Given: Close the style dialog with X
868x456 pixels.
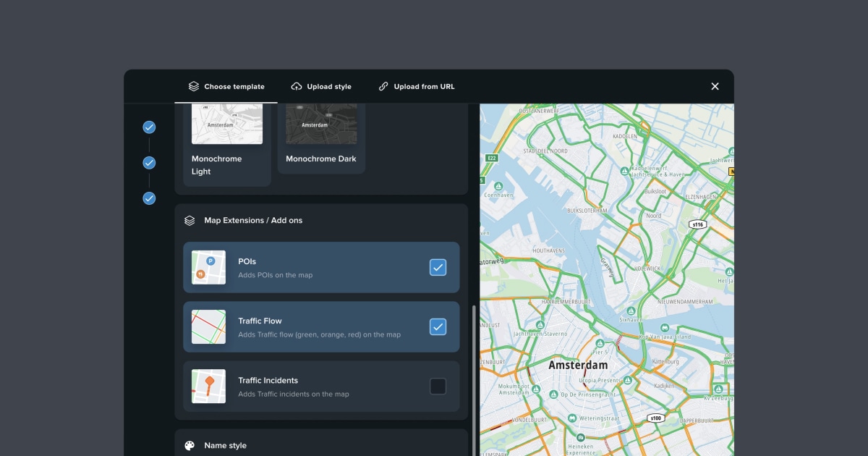Looking at the screenshot, I should [715, 86].
